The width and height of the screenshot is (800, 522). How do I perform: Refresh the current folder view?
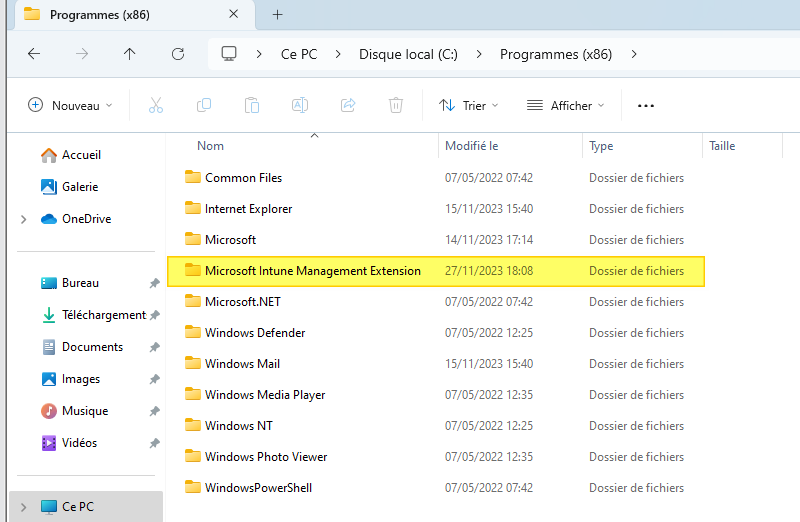[x=178, y=54]
